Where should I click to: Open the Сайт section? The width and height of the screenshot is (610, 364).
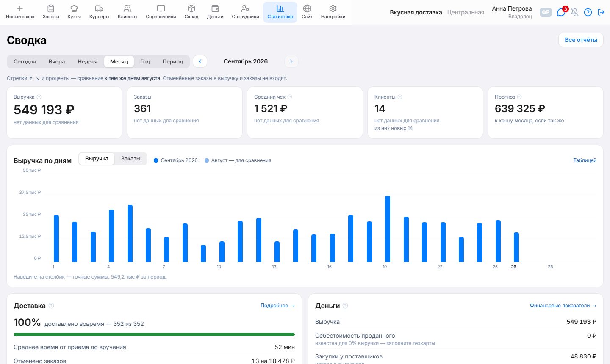307,12
